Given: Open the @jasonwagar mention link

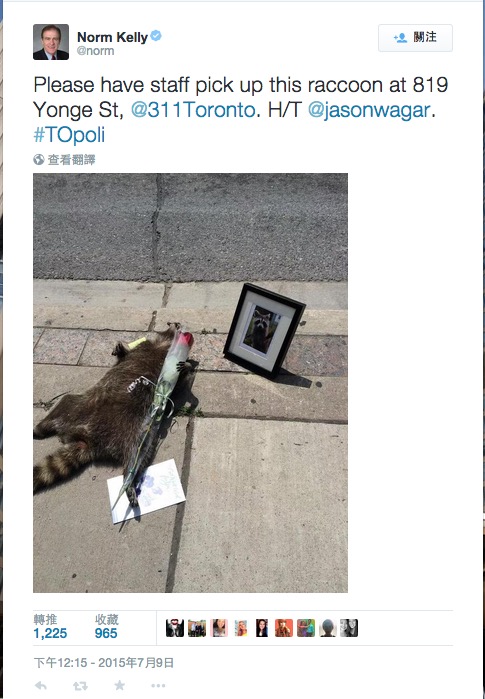Looking at the screenshot, I should (x=369, y=110).
